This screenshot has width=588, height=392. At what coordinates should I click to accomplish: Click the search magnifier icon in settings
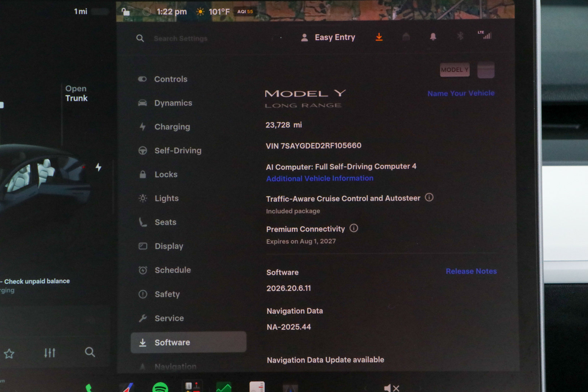[140, 38]
